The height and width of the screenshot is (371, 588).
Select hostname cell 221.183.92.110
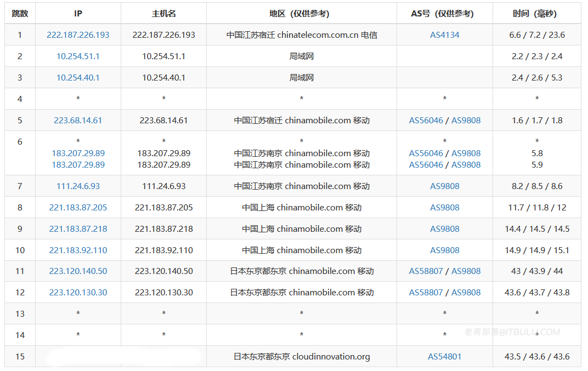pyautogui.click(x=163, y=250)
